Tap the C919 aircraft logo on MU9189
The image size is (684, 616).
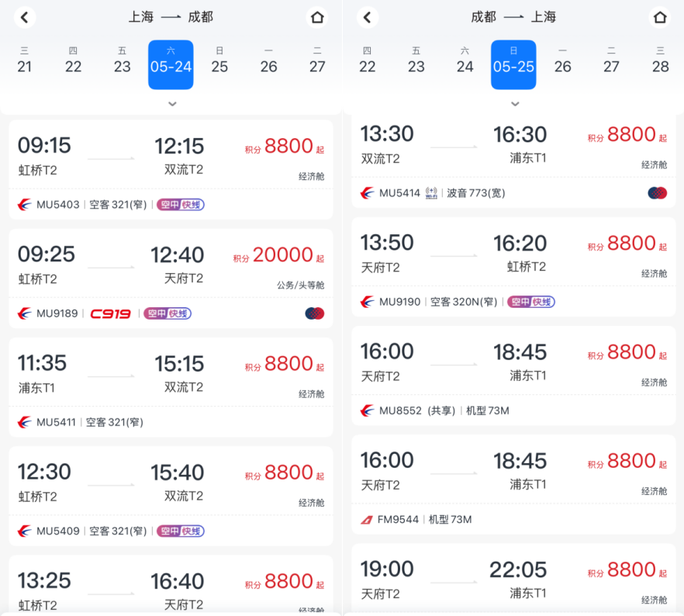click(x=110, y=313)
